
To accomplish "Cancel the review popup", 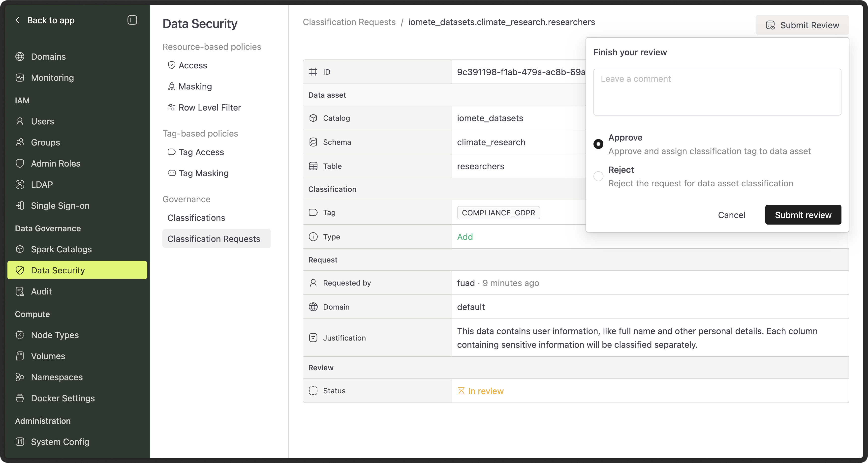I will (731, 215).
